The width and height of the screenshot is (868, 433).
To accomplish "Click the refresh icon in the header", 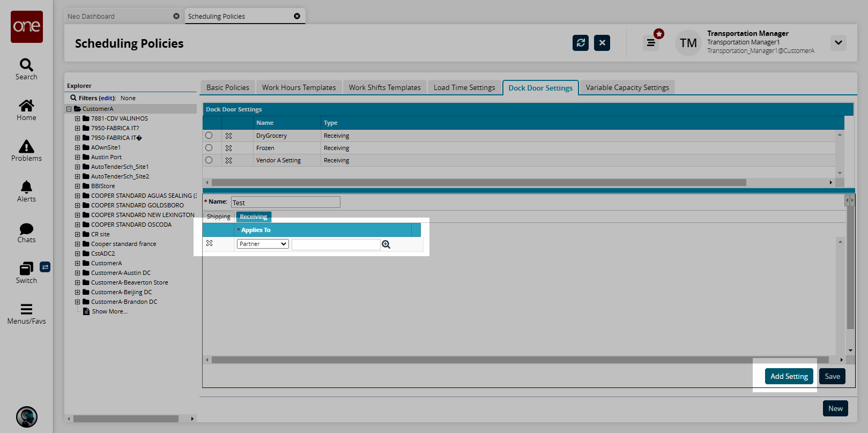I will click(x=580, y=43).
